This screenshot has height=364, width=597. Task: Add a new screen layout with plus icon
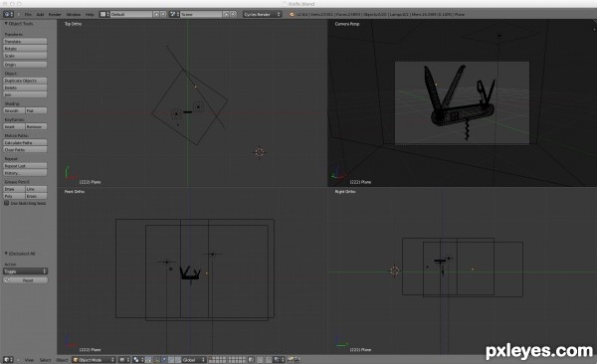(x=156, y=14)
